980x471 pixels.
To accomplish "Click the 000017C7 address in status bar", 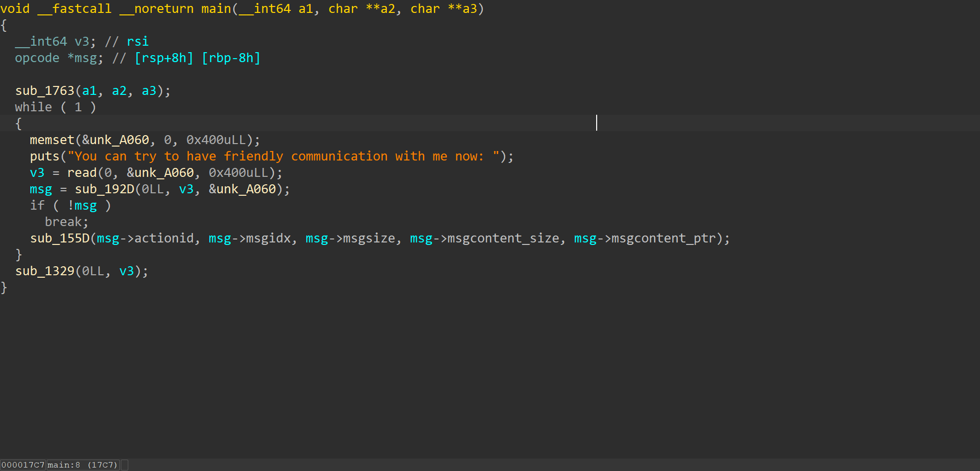I will point(23,465).
